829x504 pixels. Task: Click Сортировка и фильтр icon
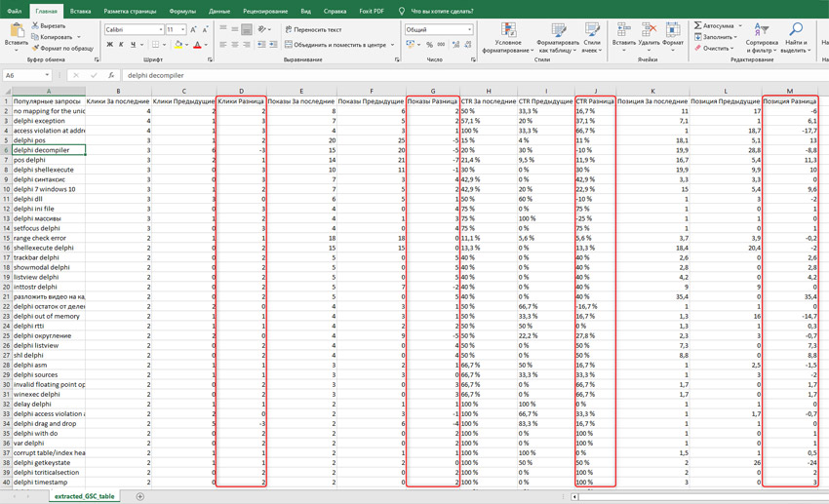pos(762,29)
